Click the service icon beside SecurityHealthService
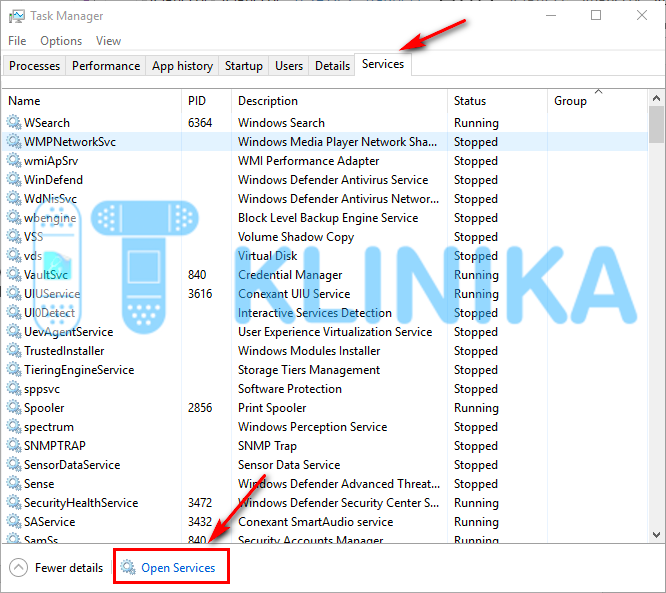The image size is (666, 593). pos(13,503)
